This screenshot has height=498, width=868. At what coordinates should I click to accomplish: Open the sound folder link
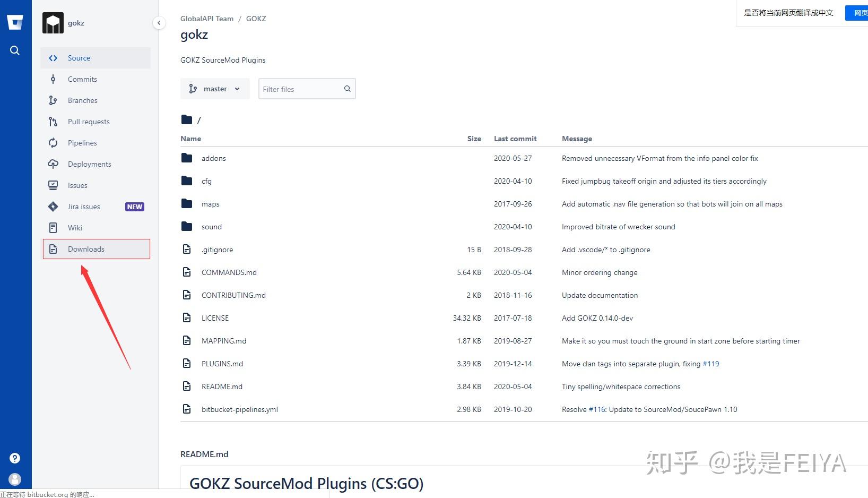click(x=212, y=227)
